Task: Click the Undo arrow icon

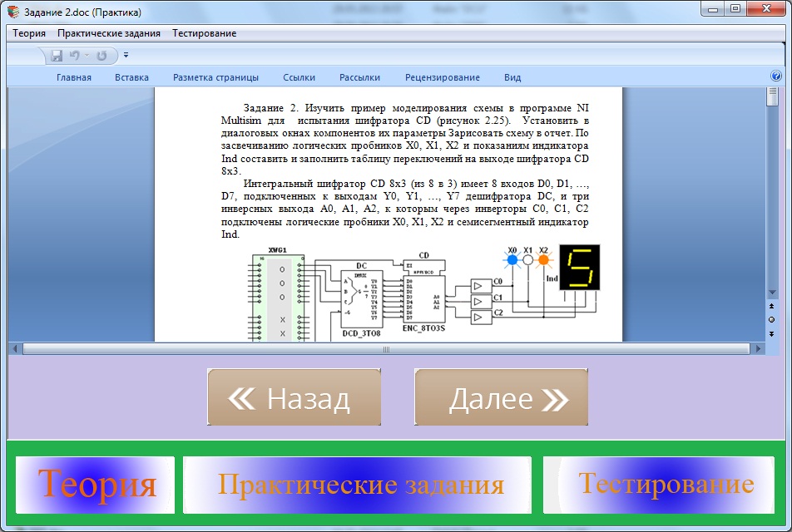Action: coord(75,56)
